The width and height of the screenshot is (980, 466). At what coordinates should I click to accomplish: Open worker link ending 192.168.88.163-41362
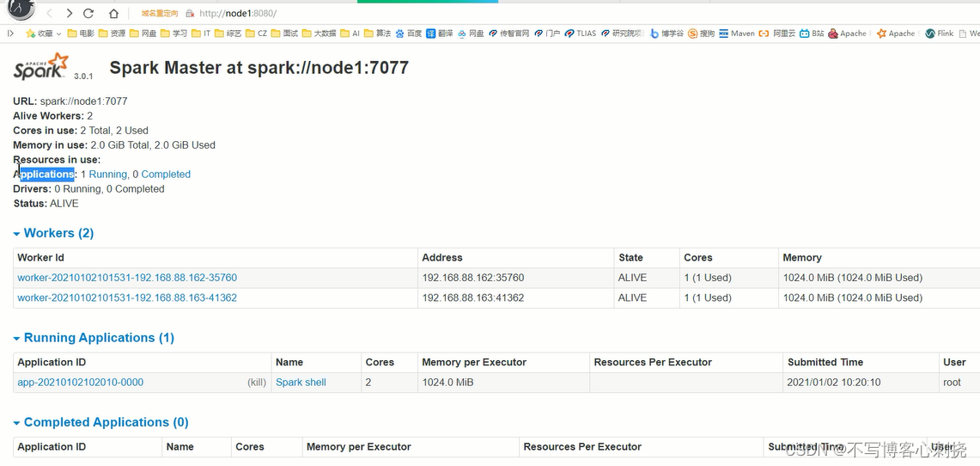(x=127, y=297)
